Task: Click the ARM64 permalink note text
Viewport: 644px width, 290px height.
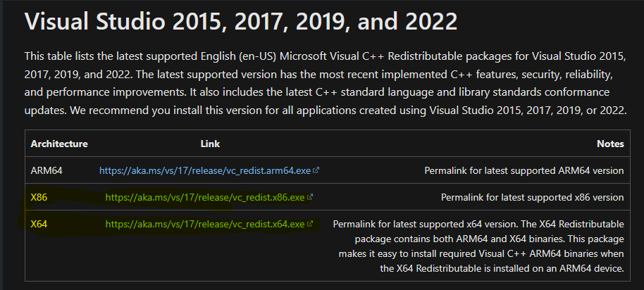Action: click(524, 170)
